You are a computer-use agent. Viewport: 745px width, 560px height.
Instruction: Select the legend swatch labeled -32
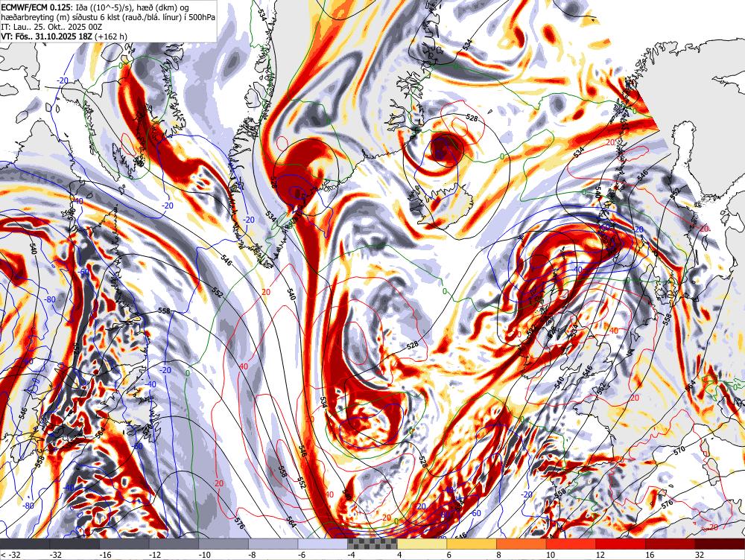point(74,544)
